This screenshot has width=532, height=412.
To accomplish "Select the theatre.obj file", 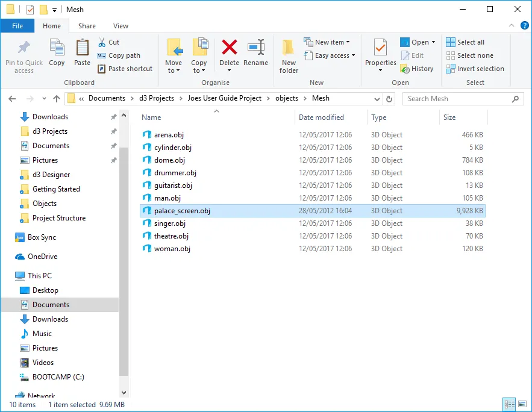I will pos(171,236).
